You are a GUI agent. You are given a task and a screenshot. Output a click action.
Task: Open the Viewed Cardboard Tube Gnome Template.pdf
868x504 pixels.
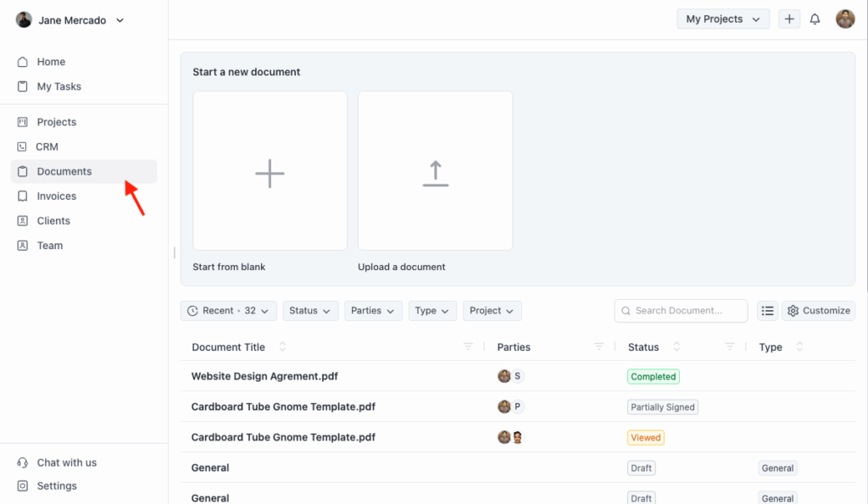click(283, 437)
